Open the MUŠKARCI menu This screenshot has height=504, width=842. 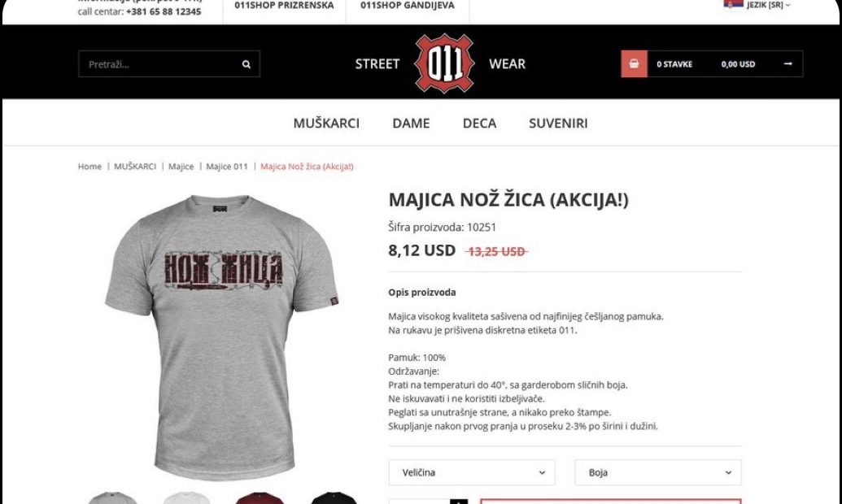326,123
